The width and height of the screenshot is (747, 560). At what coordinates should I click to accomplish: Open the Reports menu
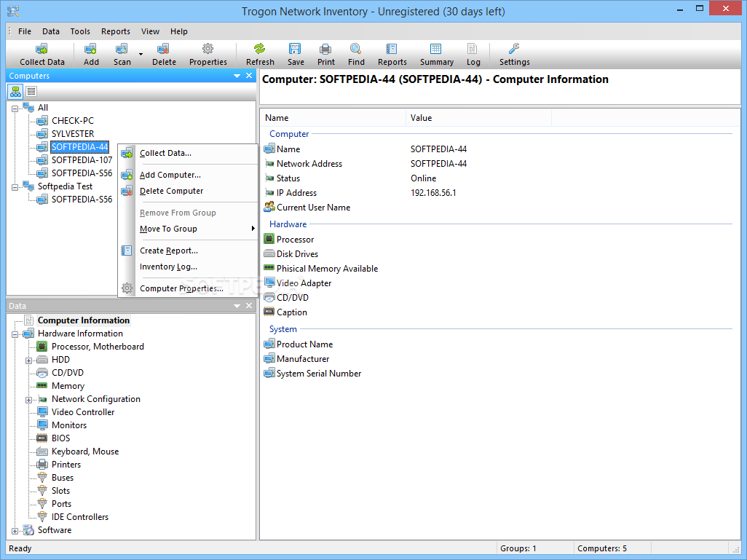click(116, 31)
